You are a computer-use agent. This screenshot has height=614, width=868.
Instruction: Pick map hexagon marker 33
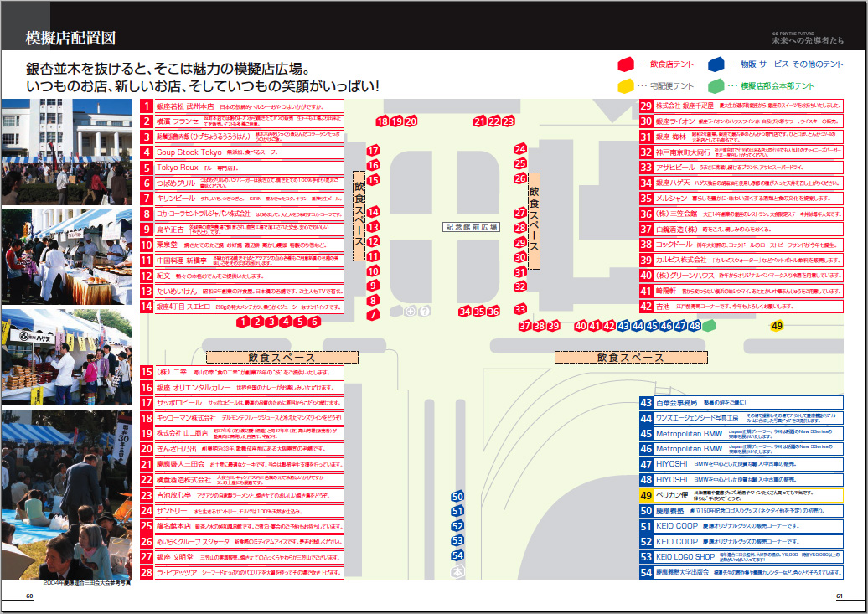point(520,309)
